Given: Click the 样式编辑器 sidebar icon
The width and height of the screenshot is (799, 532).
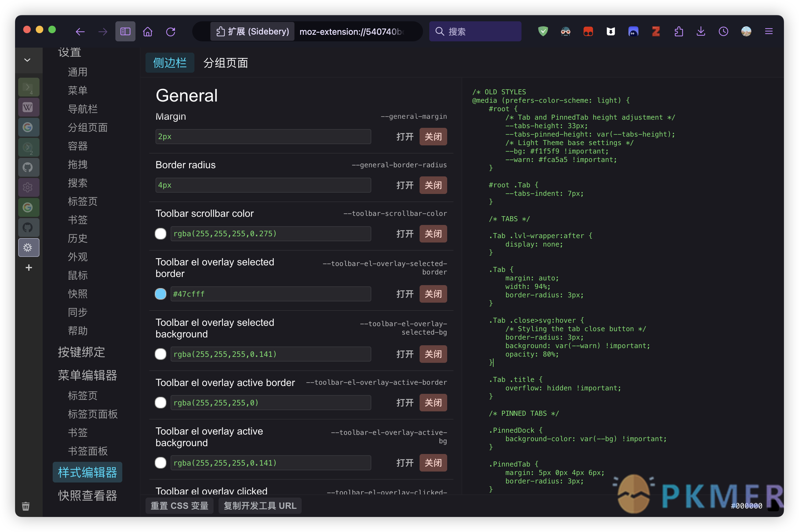Looking at the screenshot, I should point(29,247).
